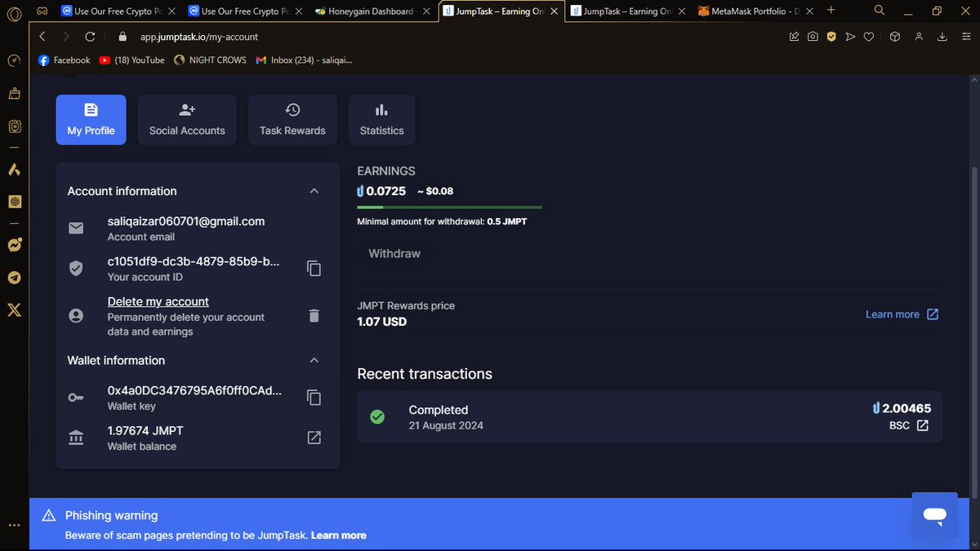This screenshot has width=980, height=551.
Task: Switch to Statistics tab
Action: [x=381, y=120]
